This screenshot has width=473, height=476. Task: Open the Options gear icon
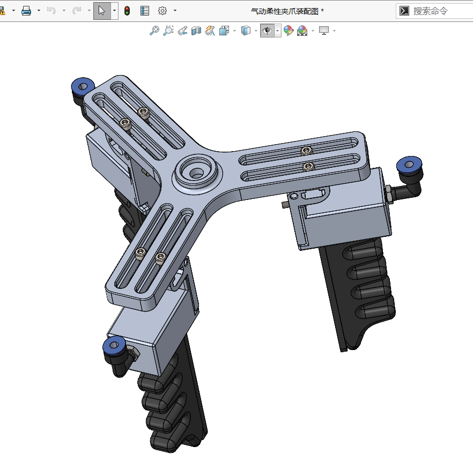(162, 11)
